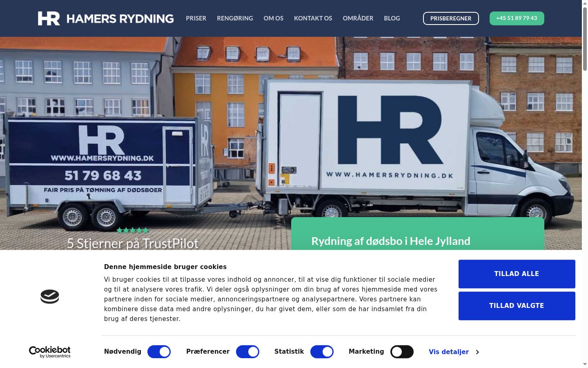Click the 5 Stjerner på TrustPilot text

[x=133, y=243]
